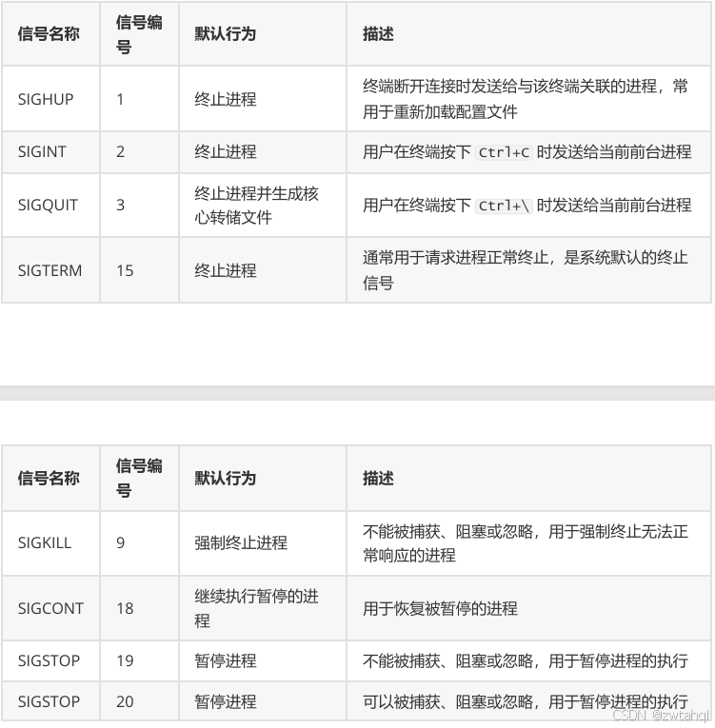
Task: Click 信号编号 header in the SIGHUP table
Action: click(139, 34)
